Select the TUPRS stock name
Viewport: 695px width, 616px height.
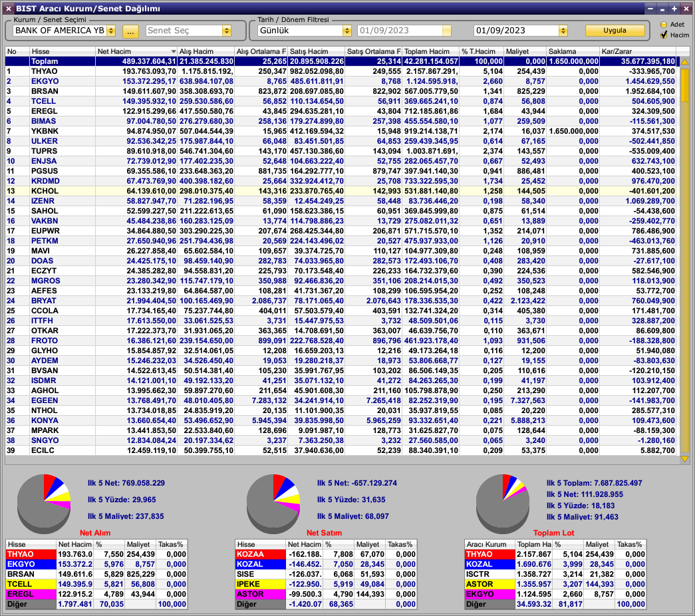[x=44, y=151]
